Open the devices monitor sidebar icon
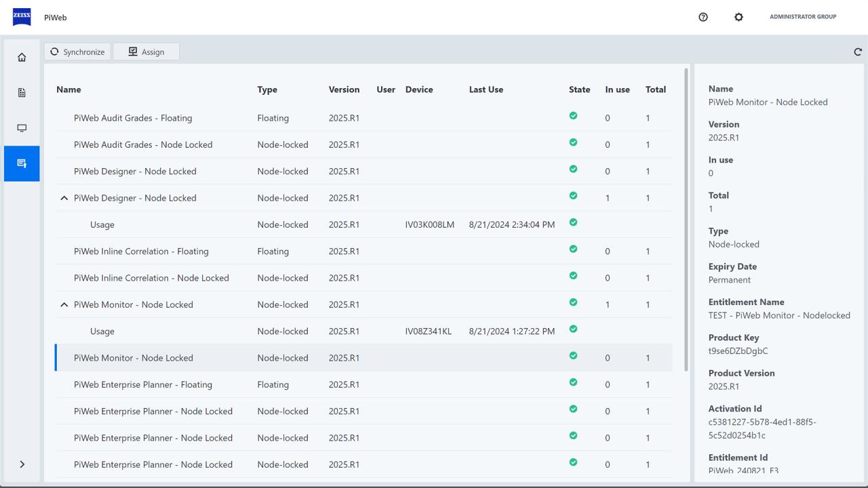 [22, 128]
